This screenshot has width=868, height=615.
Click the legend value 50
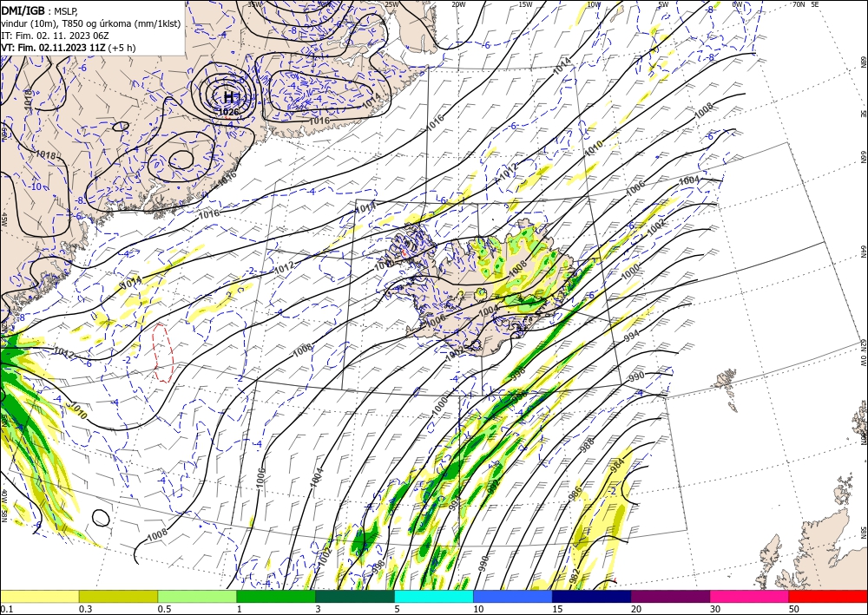click(794, 609)
